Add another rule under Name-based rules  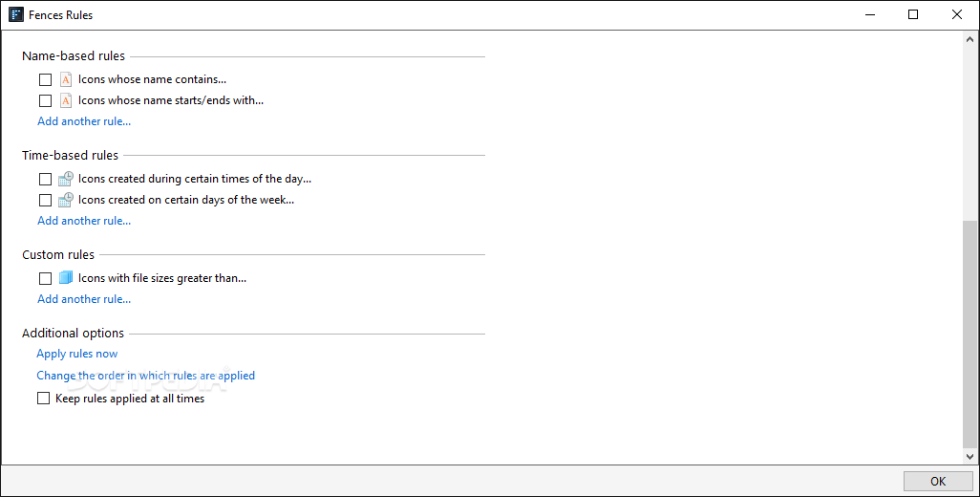pos(84,121)
